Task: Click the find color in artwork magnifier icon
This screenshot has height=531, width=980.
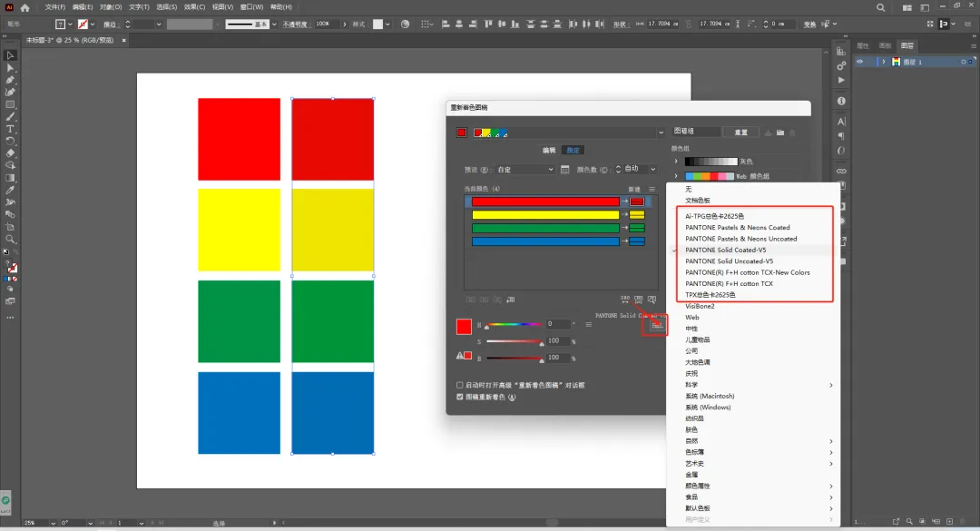Action: (x=652, y=300)
